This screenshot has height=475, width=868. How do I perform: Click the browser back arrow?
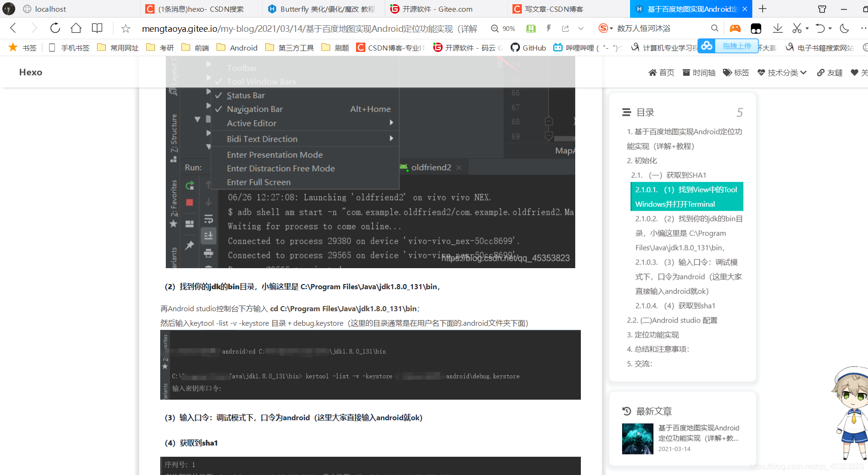pyautogui.click(x=13, y=28)
